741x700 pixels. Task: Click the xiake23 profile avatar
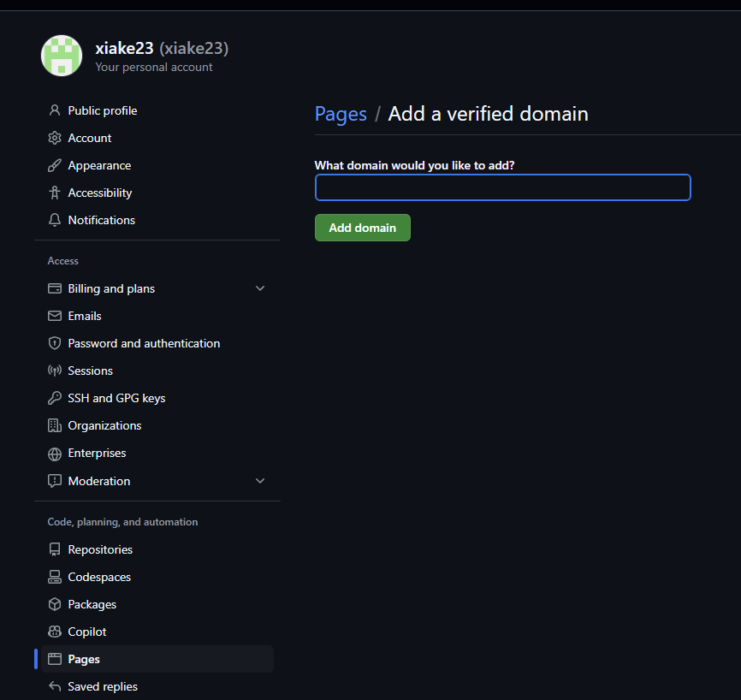point(62,56)
